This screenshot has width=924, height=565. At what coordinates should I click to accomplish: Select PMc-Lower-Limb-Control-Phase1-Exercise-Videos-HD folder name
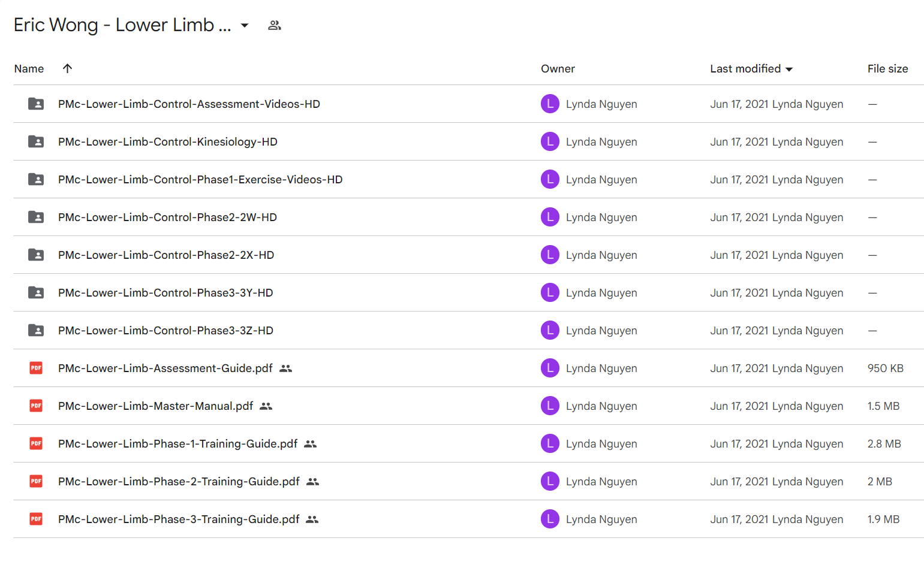pos(200,180)
